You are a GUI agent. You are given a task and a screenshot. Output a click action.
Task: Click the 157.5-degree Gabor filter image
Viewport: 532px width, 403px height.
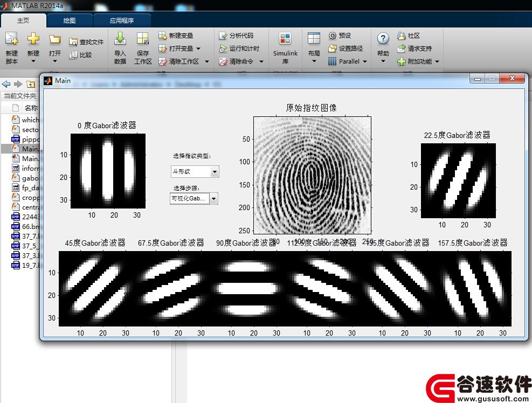(474, 289)
